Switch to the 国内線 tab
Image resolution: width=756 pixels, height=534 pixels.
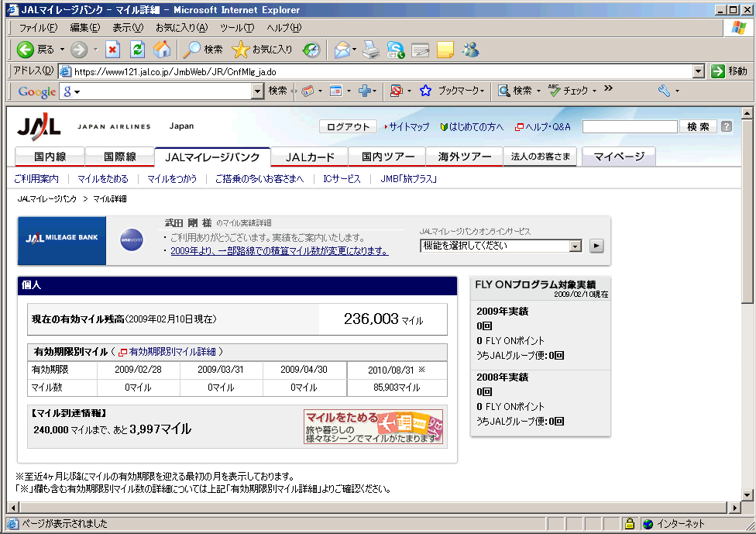[50, 157]
